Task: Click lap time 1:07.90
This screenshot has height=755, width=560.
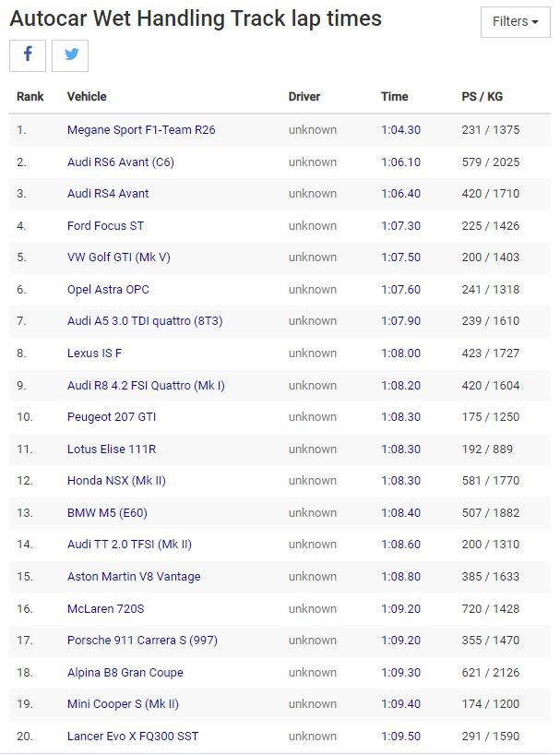Action: pos(400,321)
